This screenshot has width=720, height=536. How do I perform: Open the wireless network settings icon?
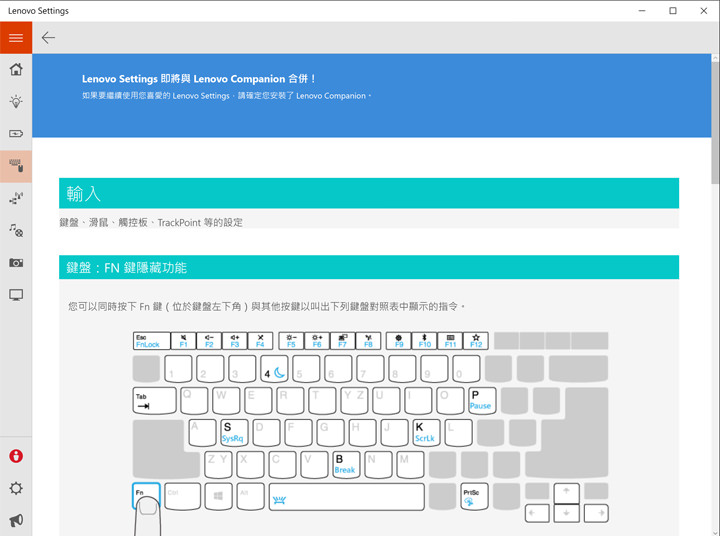[x=16, y=198]
